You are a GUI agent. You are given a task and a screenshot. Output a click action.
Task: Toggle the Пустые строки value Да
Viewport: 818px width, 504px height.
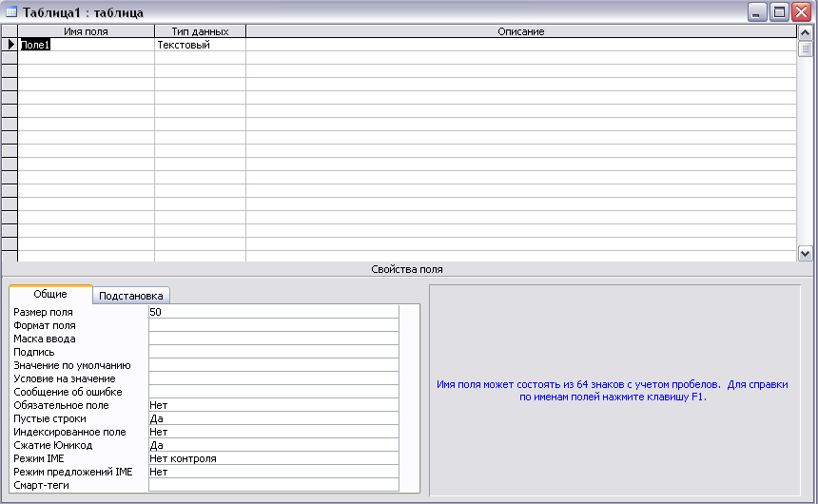pos(273,418)
